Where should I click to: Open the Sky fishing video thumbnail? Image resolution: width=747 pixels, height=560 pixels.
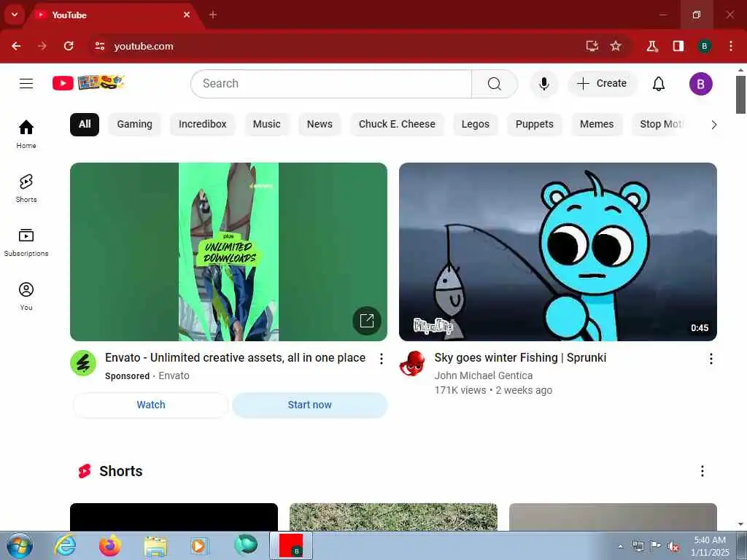click(x=558, y=252)
